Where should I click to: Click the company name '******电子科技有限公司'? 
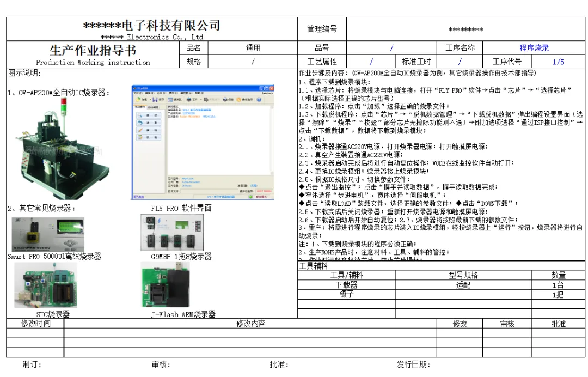point(151,25)
